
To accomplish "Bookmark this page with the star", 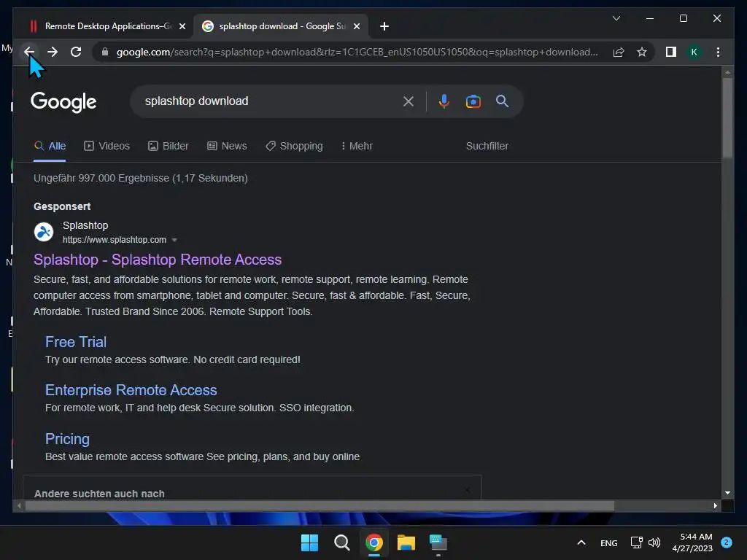I will point(642,52).
